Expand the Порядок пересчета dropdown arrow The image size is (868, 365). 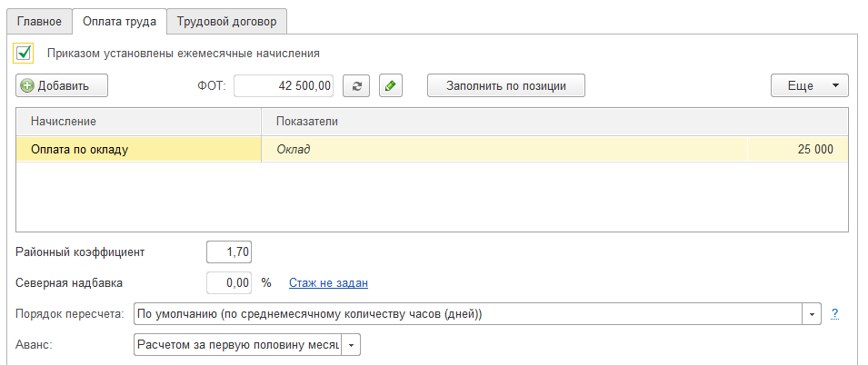[x=812, y=314]
